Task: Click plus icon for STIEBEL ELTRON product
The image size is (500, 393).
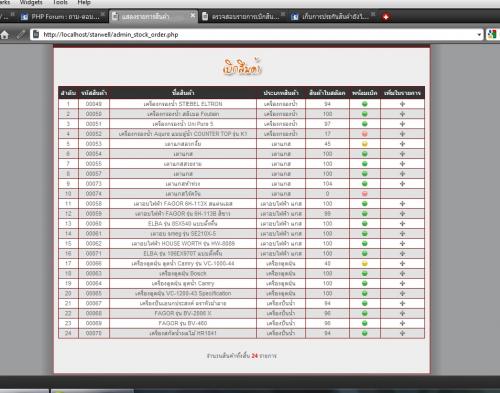Action: tap(402, 104)
